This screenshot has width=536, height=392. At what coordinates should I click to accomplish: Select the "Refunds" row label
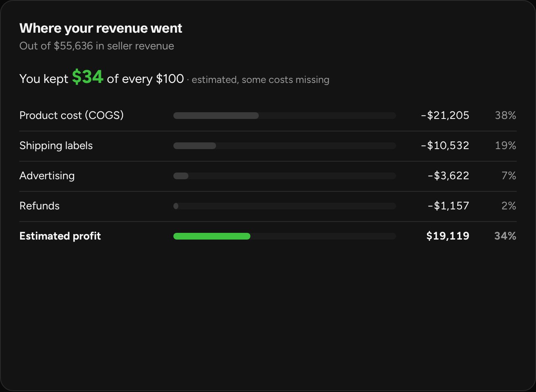39,206
